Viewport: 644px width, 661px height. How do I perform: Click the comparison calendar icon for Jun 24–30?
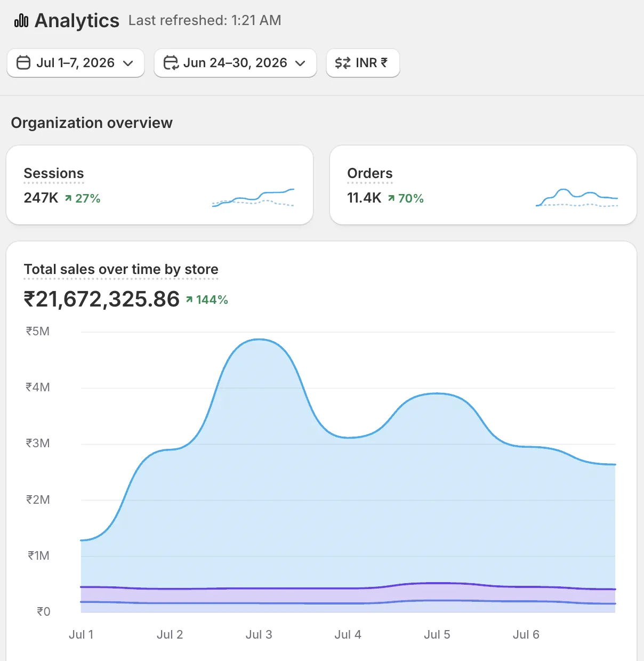[171, 63]
